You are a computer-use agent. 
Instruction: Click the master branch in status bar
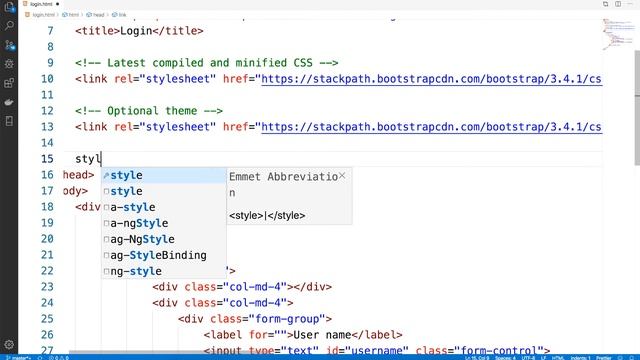click(18, 358)
